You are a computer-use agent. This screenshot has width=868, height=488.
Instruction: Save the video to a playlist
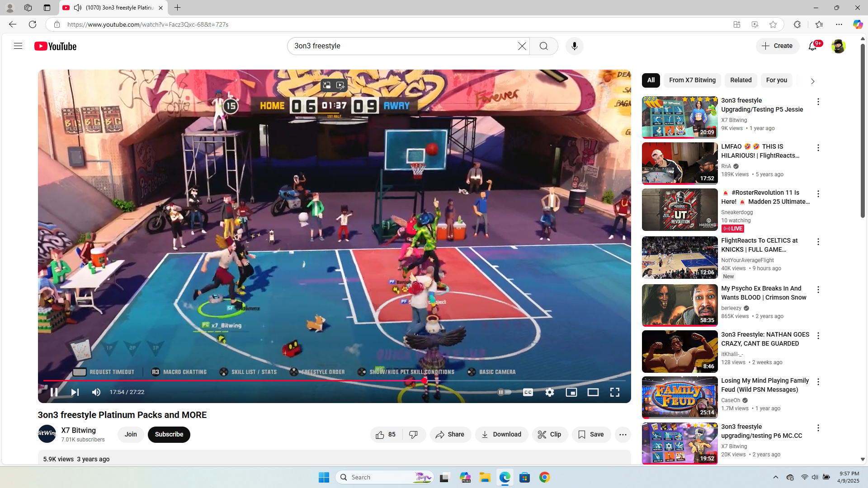[591, 435]
